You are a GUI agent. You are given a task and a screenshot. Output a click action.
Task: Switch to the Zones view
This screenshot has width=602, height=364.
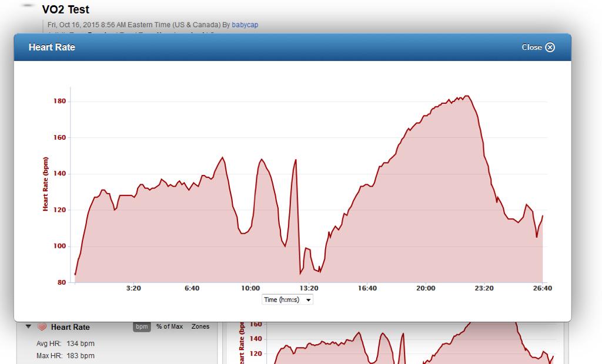pyautogui.click(x=200, y=326)
